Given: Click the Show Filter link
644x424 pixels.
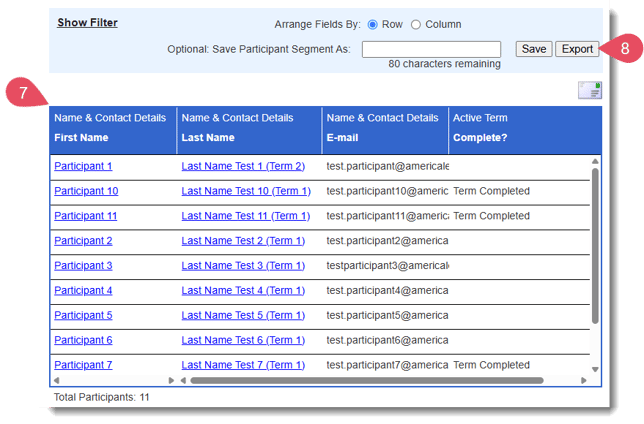Looking at the screenshot, I should click(x=87, y=22).
